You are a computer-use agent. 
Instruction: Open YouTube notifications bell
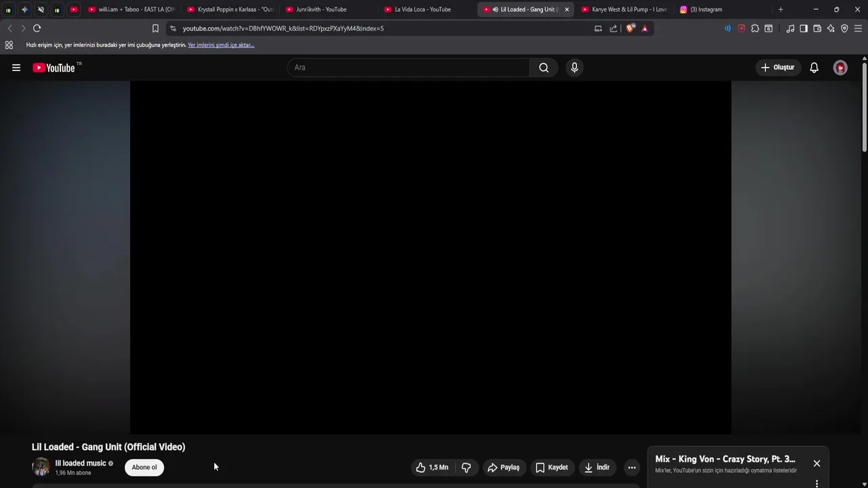[x=814, y=68]
